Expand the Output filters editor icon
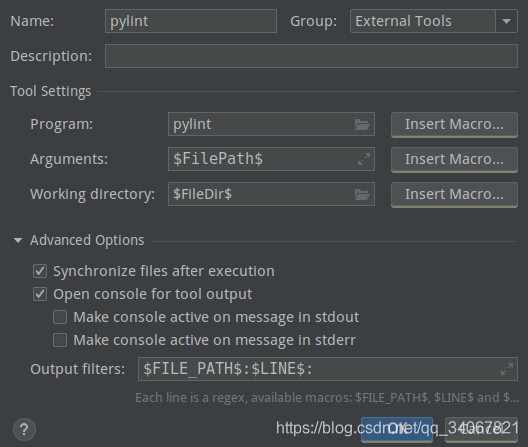Viewport: 528px width, 447px height. pos(507,369)
